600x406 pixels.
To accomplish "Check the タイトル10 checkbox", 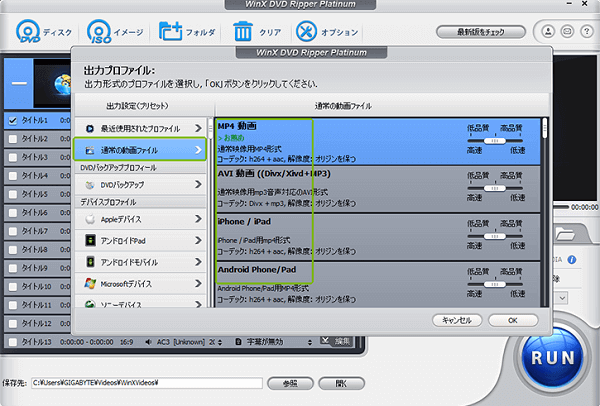I will pos(13,287).
